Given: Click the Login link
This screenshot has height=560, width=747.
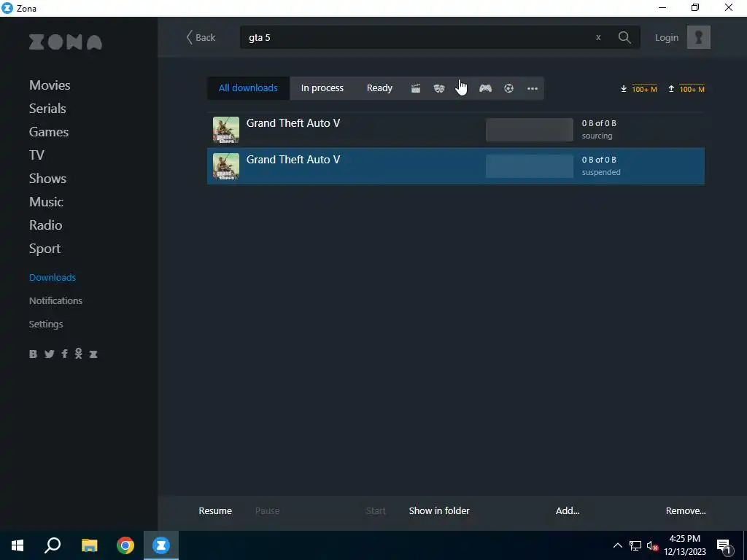Looking at the screenshot, I should (x=667, y=37).
